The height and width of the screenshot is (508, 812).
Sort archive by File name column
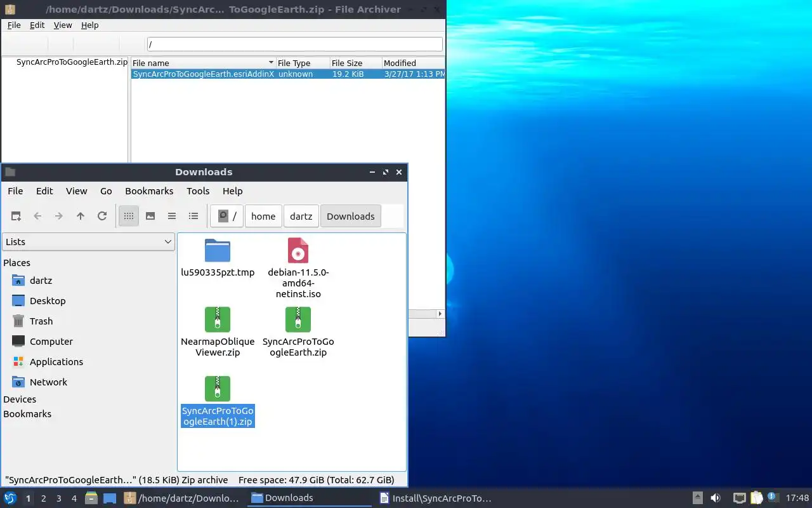click(x=203, y=63)
